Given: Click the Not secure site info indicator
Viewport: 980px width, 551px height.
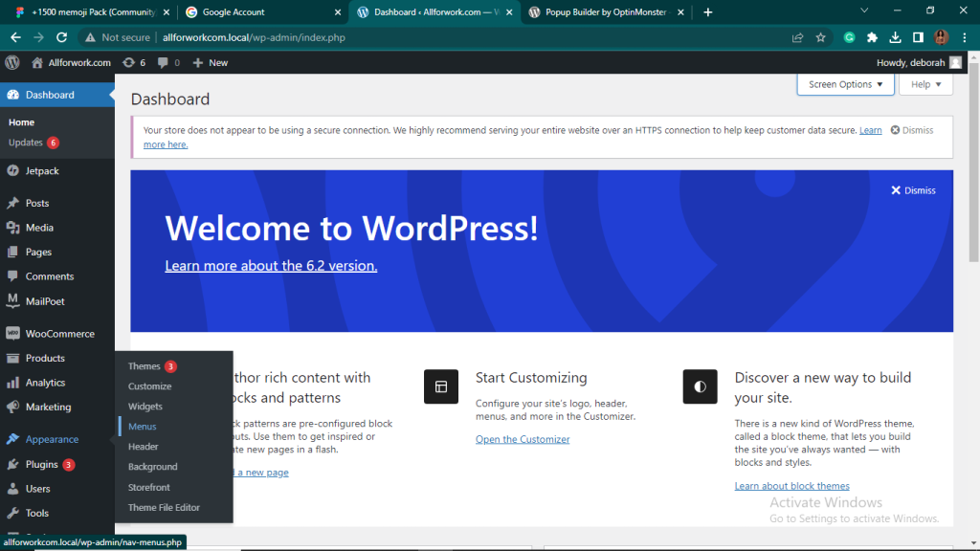Looking at the screenshot, I should tap(118, 37).
